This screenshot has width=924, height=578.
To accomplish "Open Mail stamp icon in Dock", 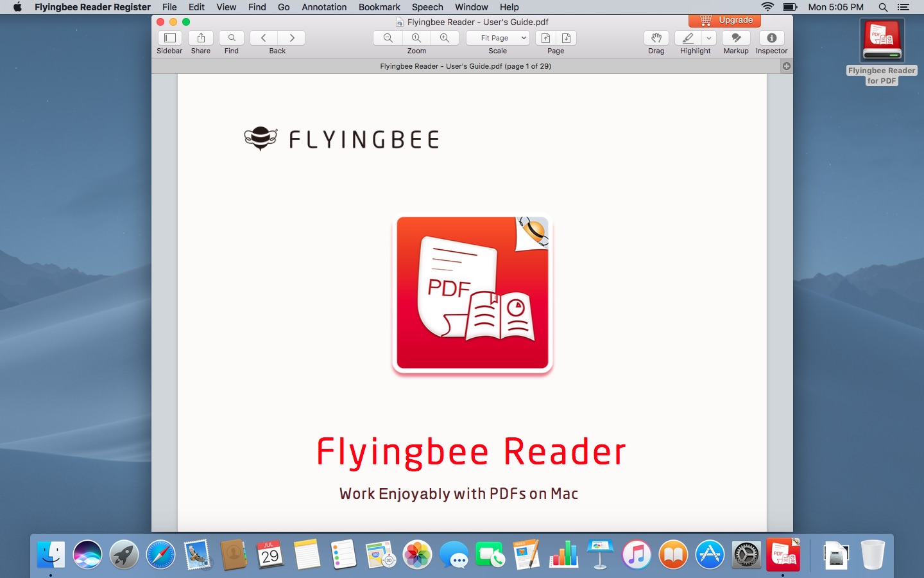I will (x=197, y=555).
